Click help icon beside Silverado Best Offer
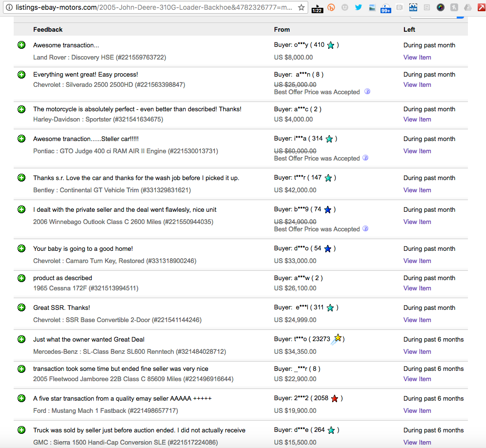The image size is (486, 448). [x=367, y=92]
